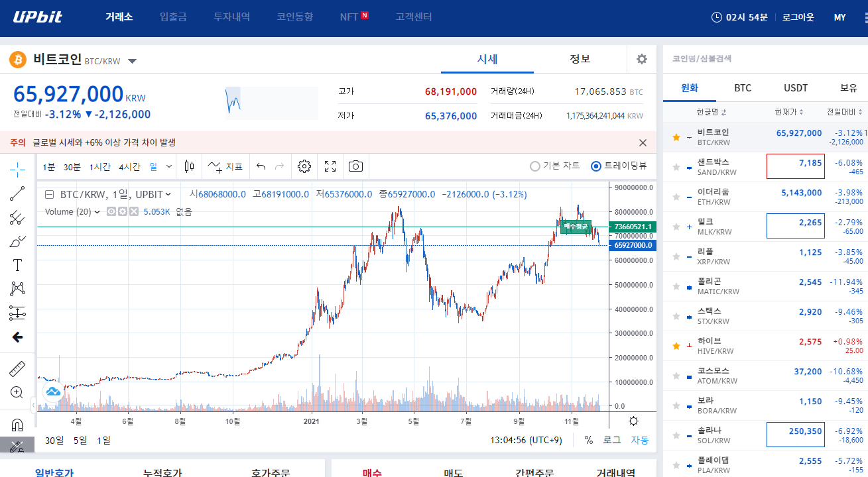Click the 로그아웃 link
Viewport: 868px width, 477px height.
point(798,17)
